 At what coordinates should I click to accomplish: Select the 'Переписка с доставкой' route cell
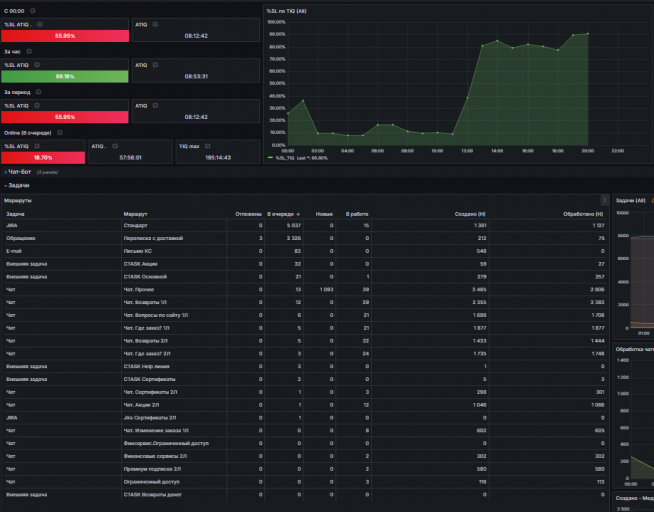(174, 238)
